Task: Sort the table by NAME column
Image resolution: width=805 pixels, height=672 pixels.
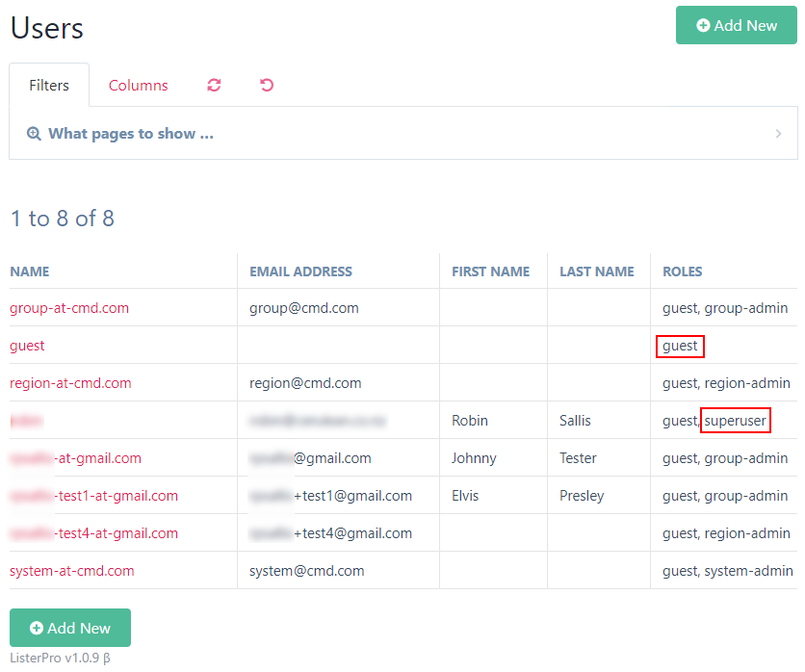Action: tap(30, 271)
